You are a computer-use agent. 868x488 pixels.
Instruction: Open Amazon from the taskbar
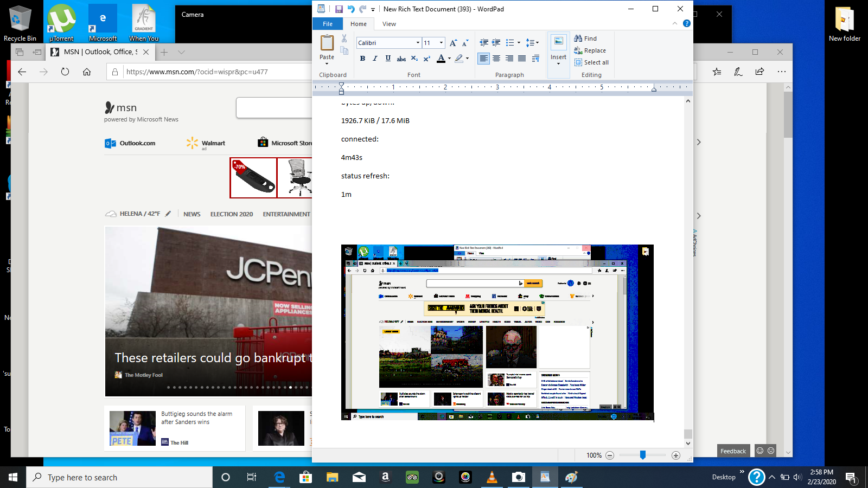coord(386,477)
